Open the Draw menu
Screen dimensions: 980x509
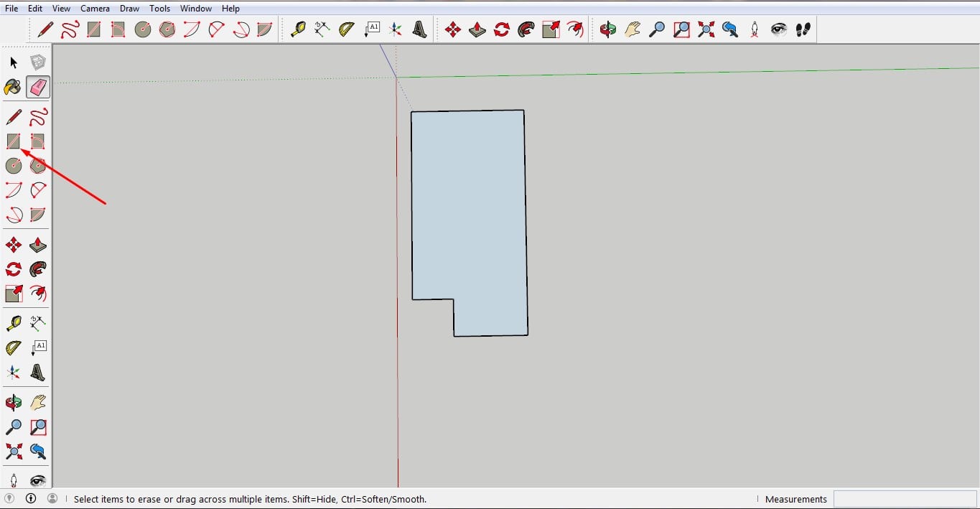130,9
